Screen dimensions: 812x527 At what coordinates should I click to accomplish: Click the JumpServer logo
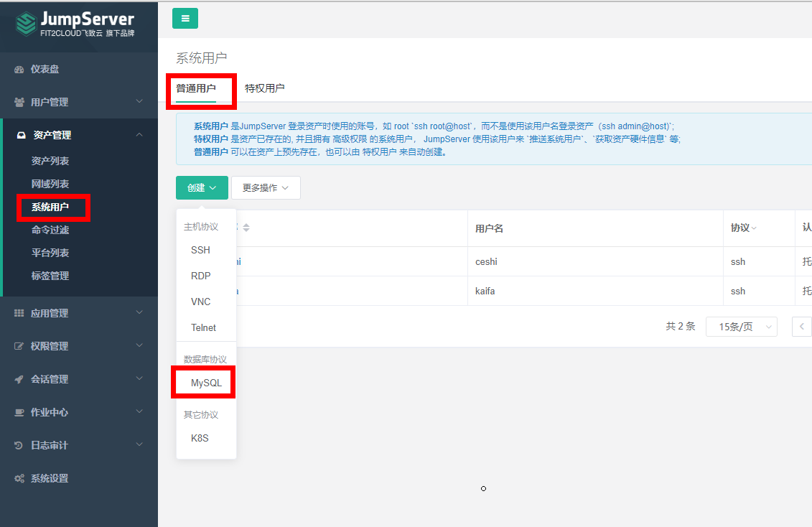click(75, 24)
